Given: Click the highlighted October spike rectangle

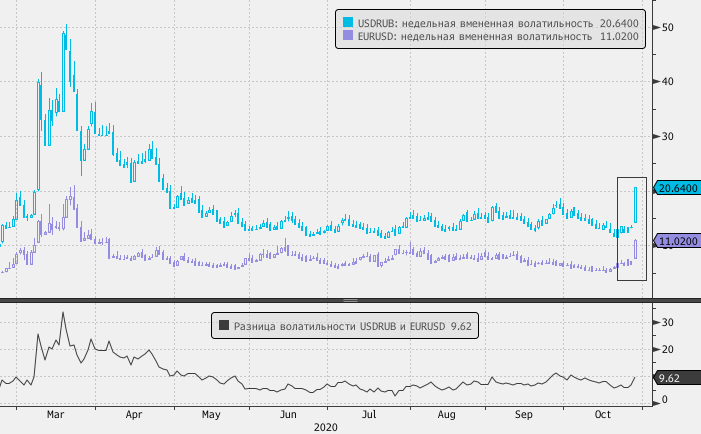Looking at the screenshot, I should 631,228.
